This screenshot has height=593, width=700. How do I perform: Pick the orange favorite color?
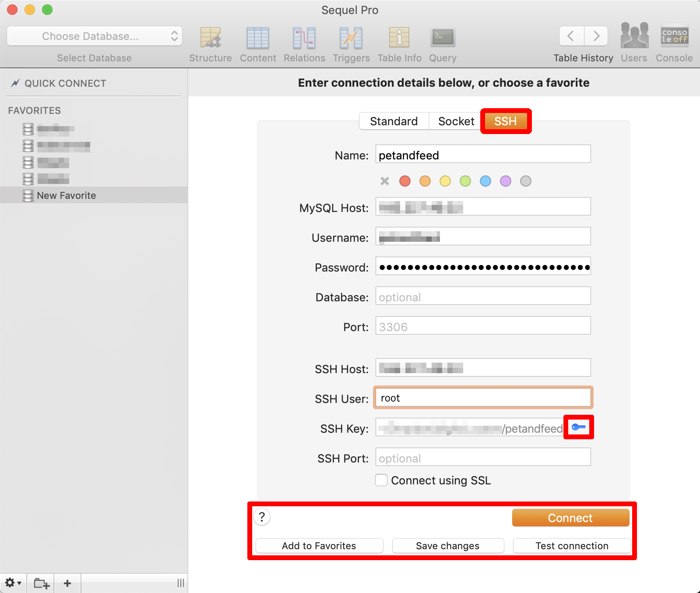[x=425, y=181]
